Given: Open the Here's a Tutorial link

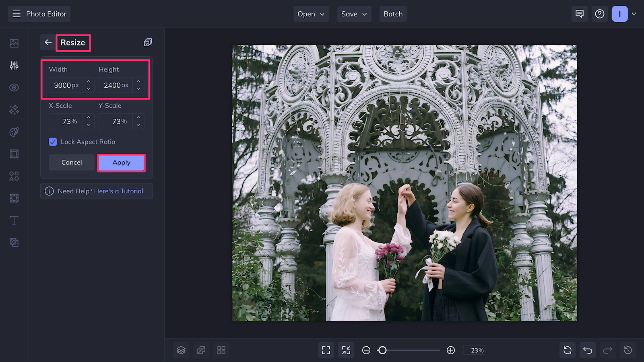Looking at the screenshot, I should [119, 191].
